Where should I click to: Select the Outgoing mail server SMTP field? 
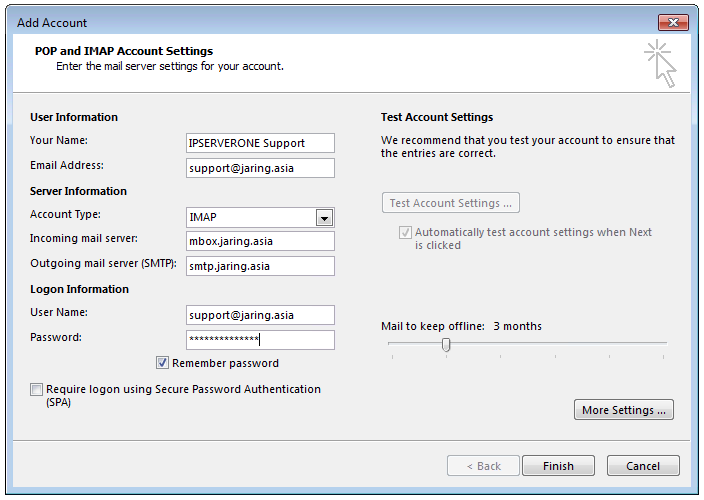[x=260, y=266]
